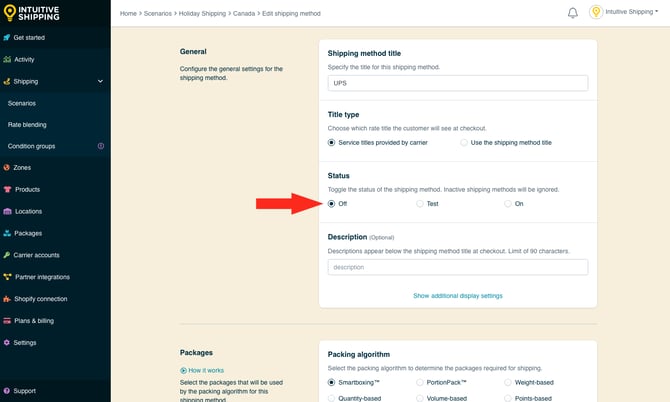The width and height of the screenshot is (670, 402).
Task: Open Rate blending in sidebar
Action: [27, 124]
